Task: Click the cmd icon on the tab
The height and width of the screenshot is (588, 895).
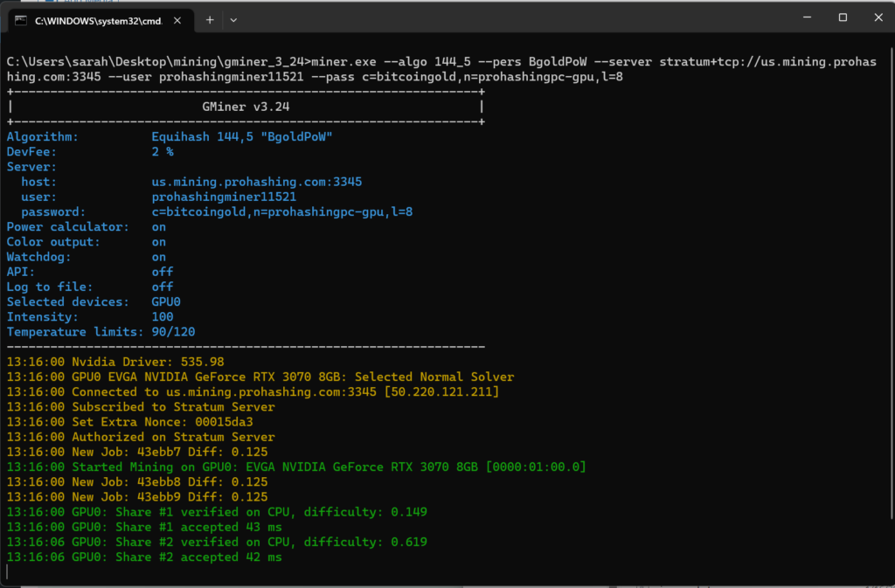Action: [x=21, y=20]
